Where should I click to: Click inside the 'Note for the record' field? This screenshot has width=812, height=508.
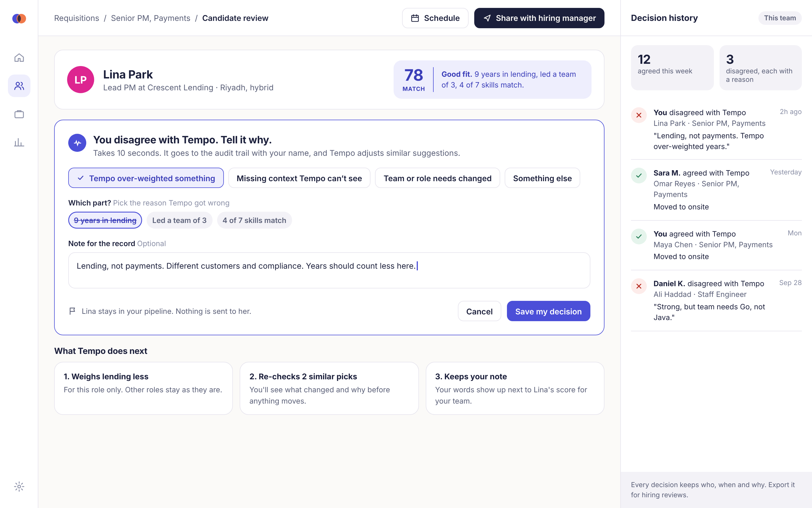[x=329, y=270]
